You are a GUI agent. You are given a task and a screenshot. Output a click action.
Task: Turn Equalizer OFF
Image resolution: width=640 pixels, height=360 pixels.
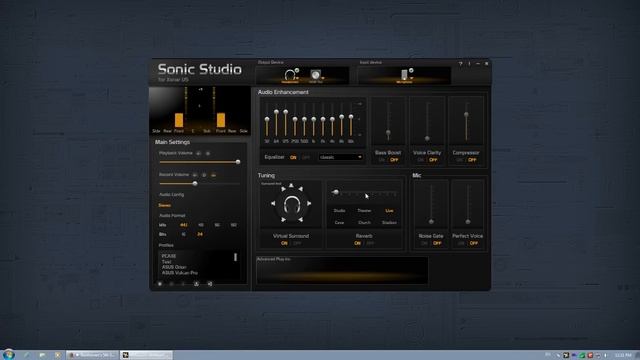click(x=305, y=158)
